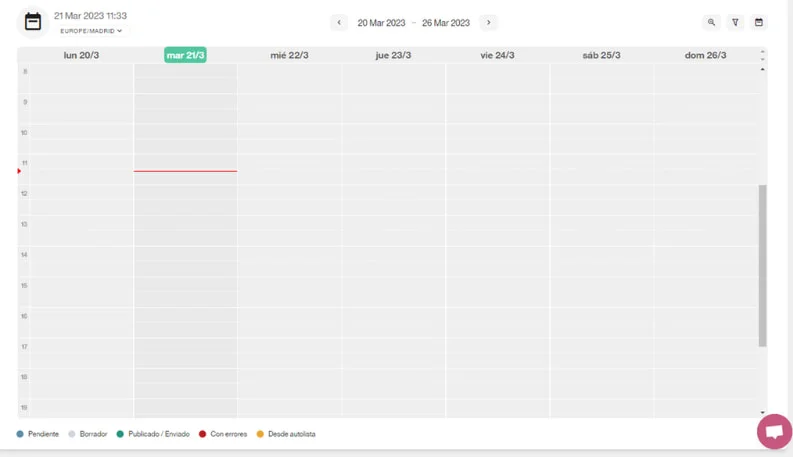Click the vertical scrollbar thumb of calendar
Image resolution: width=793 pixels, height=457 pixels.
pos(762,266)
